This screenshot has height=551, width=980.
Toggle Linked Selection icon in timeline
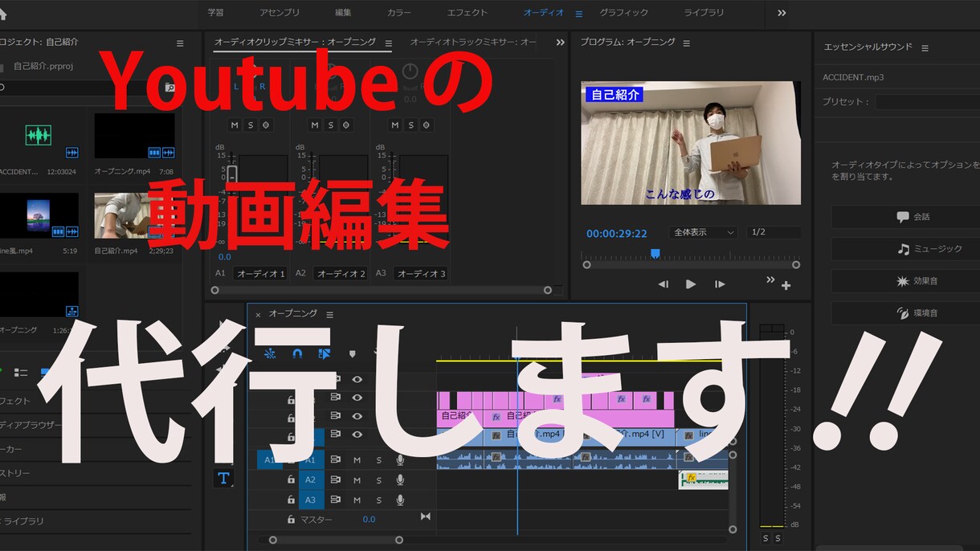coord(324,353)
